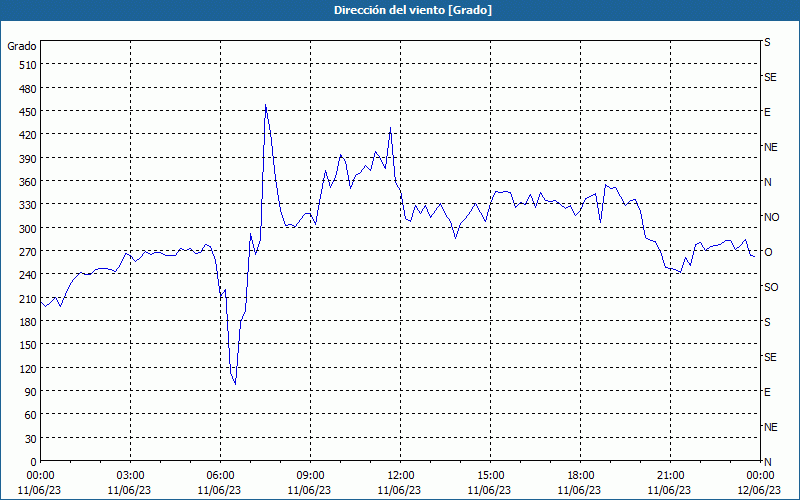Click the S compass label level with 180
Screen dimensions: 800x500
[767, 322]
